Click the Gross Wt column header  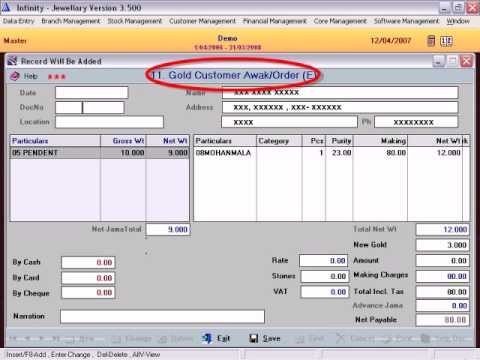pos(123,141)
